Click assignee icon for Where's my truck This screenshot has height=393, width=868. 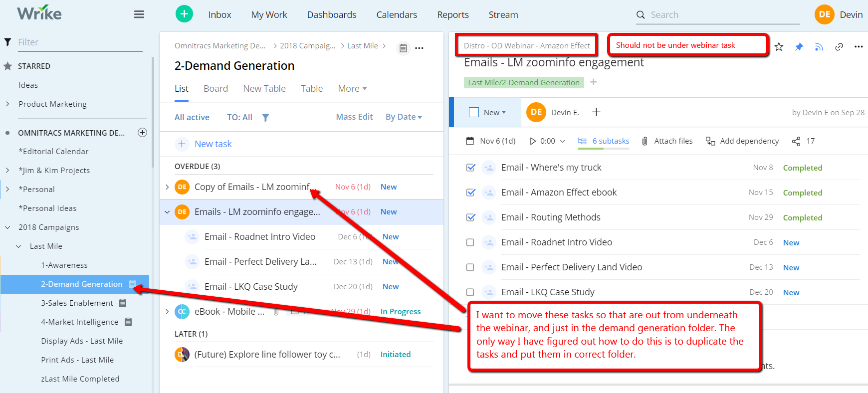(x=489, y=168)
